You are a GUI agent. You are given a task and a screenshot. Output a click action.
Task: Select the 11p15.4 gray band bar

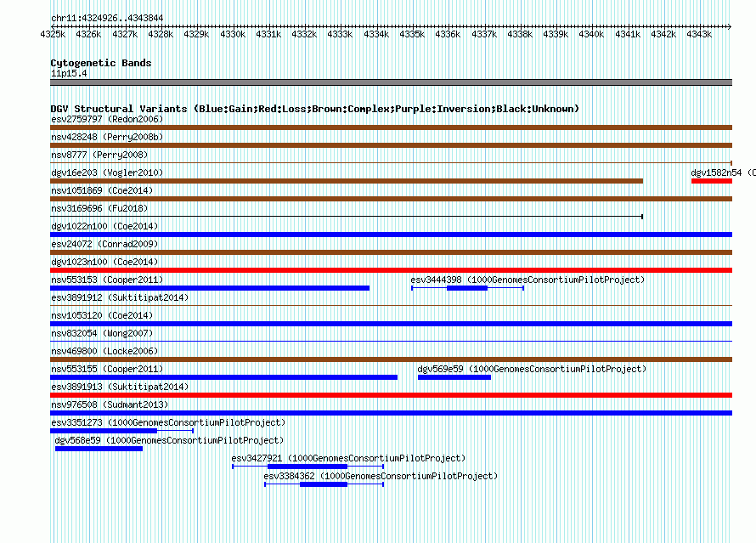coord(391,82)
